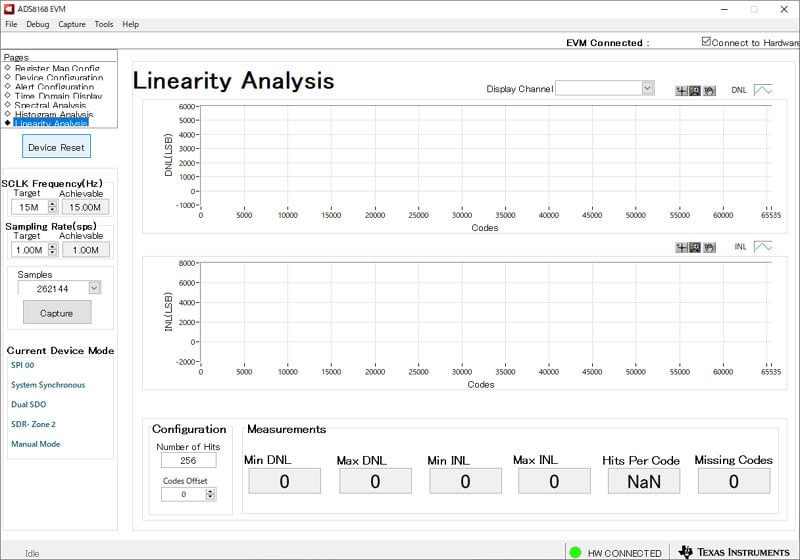
Task: Click the Texas Instruments logo
Action: click(734, 552)
